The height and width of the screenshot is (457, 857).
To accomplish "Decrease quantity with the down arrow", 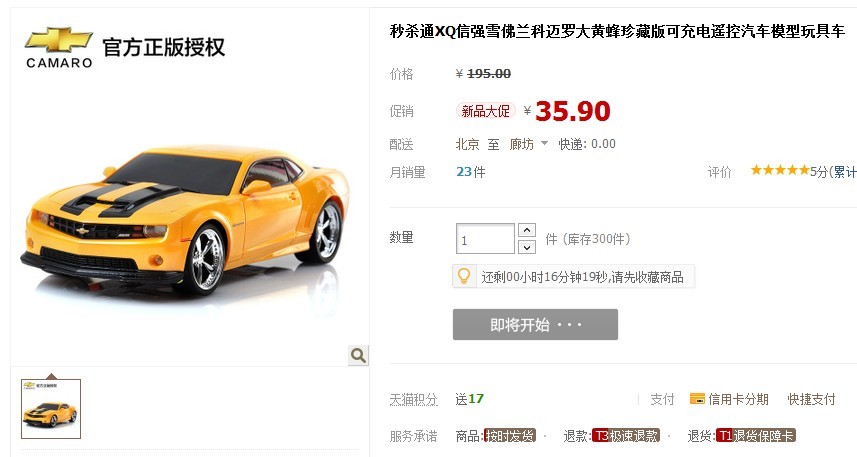I will (x=526, y=247).
